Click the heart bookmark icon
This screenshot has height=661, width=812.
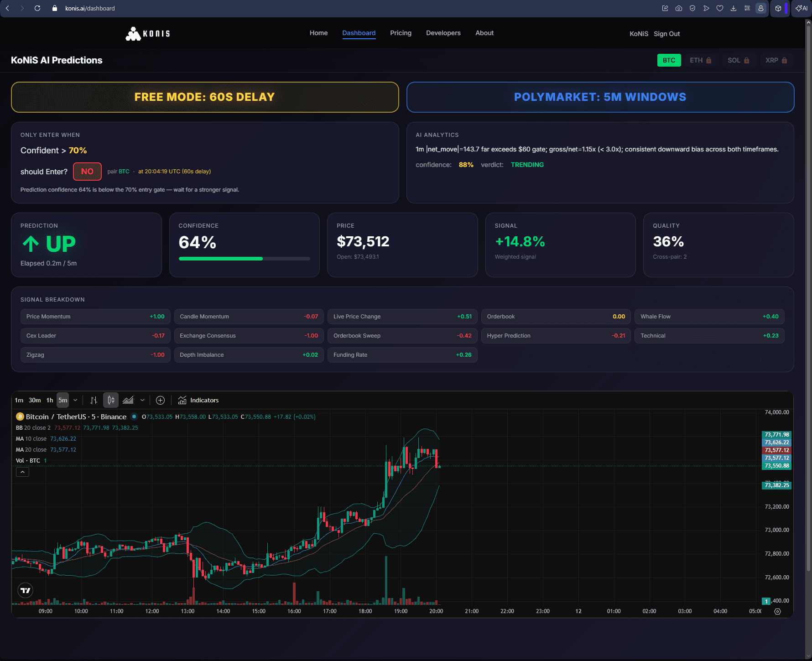(x=720, y=8)
